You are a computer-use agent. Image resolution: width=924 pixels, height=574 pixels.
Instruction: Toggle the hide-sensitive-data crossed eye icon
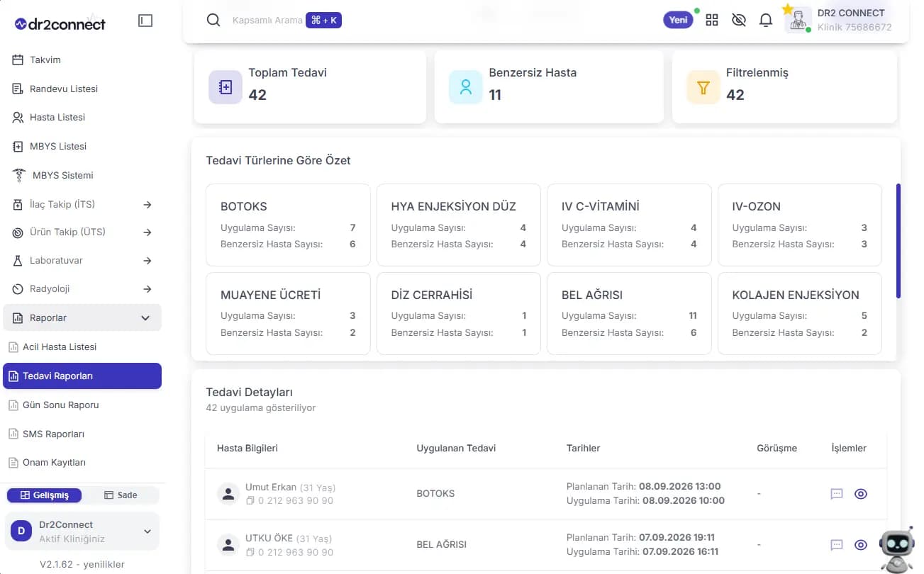click(x=738, y=20)
